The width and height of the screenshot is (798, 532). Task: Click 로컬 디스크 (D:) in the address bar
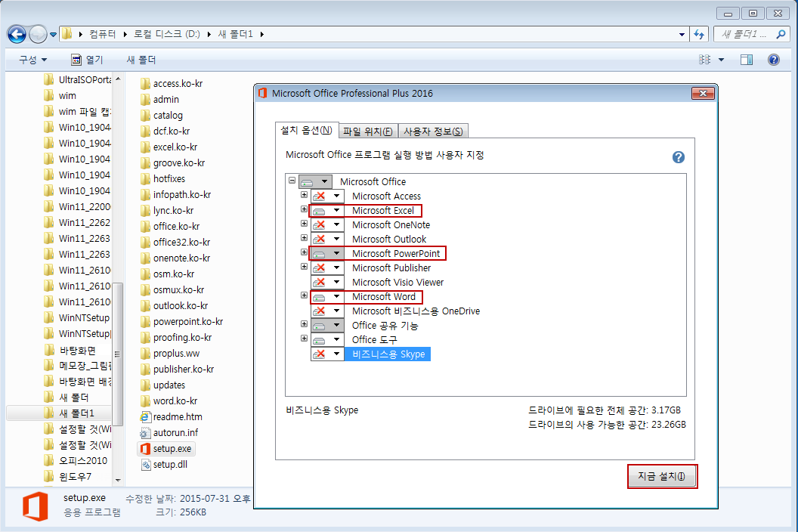[167, 34]
